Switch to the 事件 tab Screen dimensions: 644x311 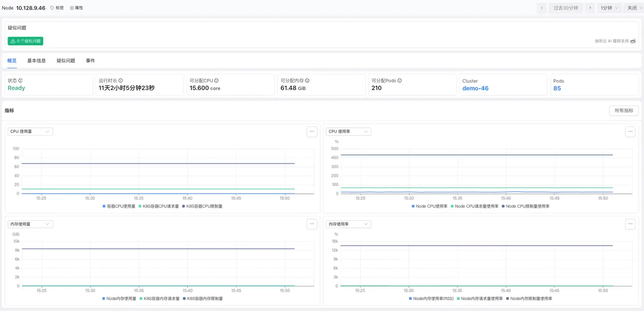90,61
